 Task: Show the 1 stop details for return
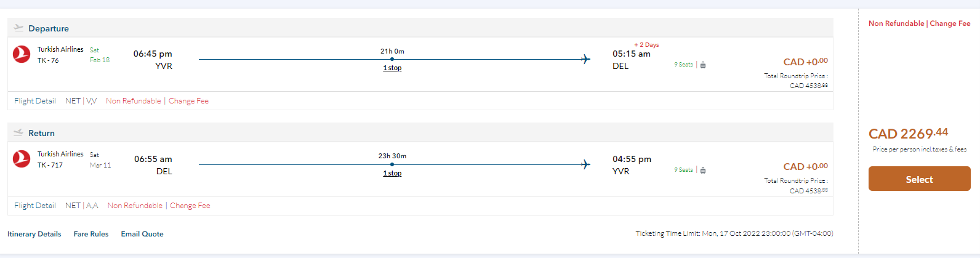click(x=392, y=173)
